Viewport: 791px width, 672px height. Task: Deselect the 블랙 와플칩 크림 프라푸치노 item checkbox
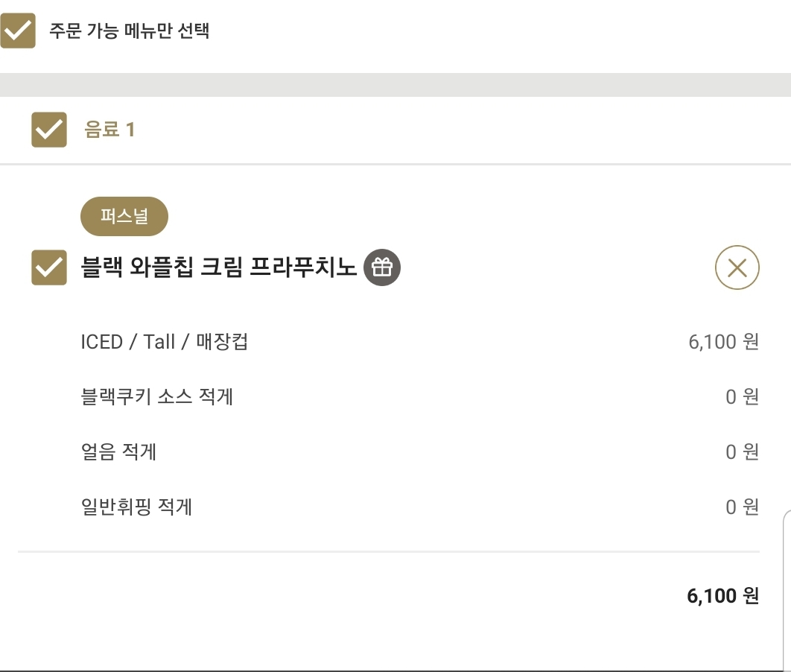[49, 267]
